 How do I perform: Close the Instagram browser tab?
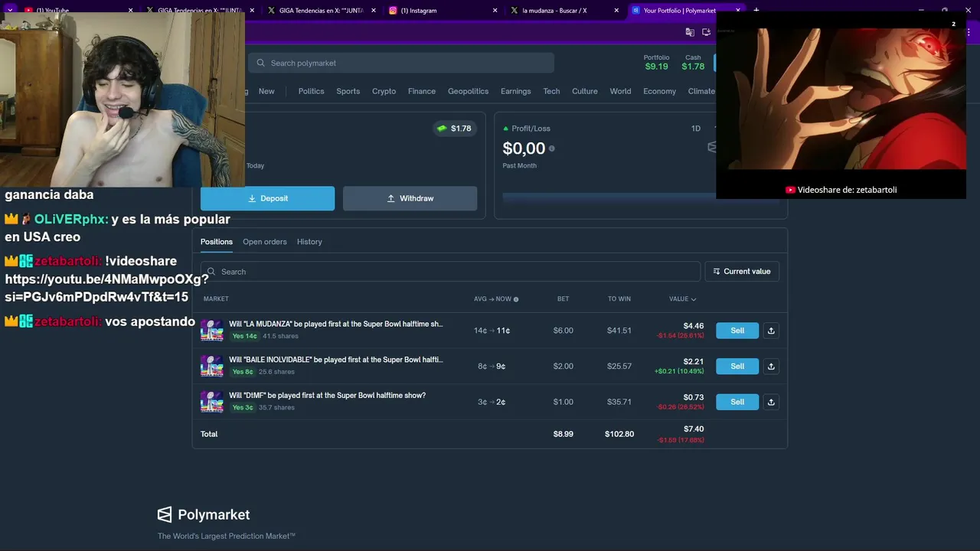[495, 11]
